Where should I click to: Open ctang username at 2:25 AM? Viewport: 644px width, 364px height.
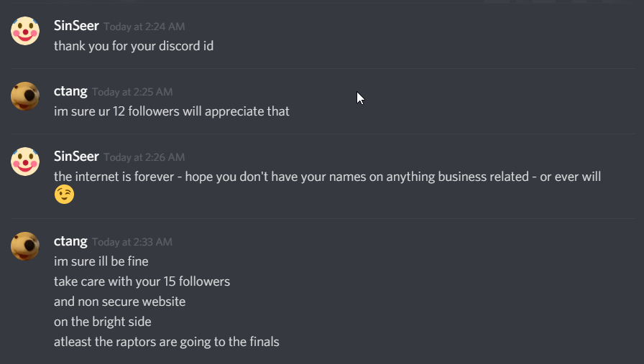(x=70, y=91)
